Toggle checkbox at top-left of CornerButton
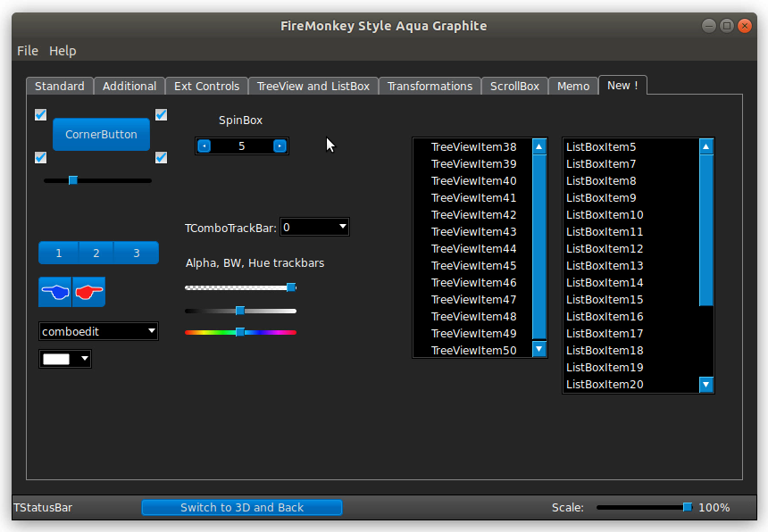Viewport: 768px width, 532px height. click(41, 114)
